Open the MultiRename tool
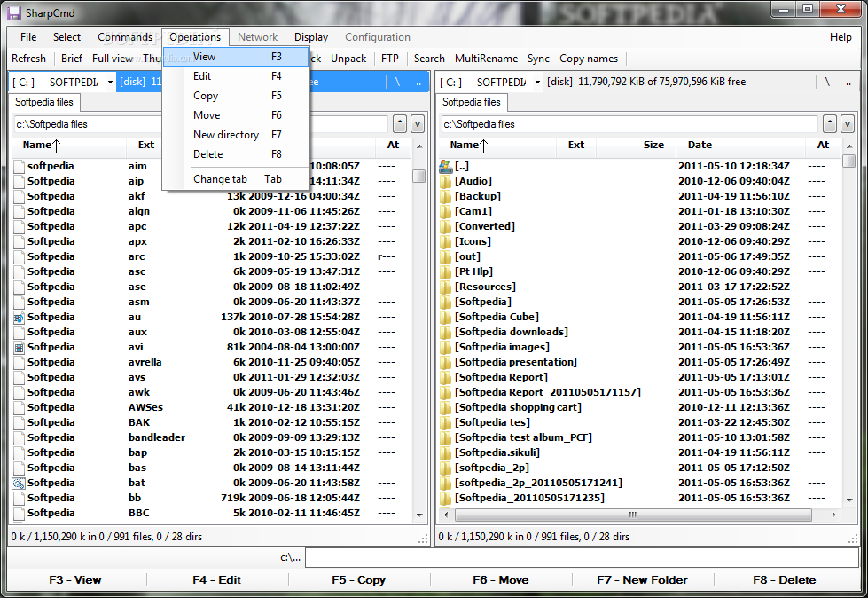Image resolution: width=868 pixels, height=598 pixels. tap(486, 59)
